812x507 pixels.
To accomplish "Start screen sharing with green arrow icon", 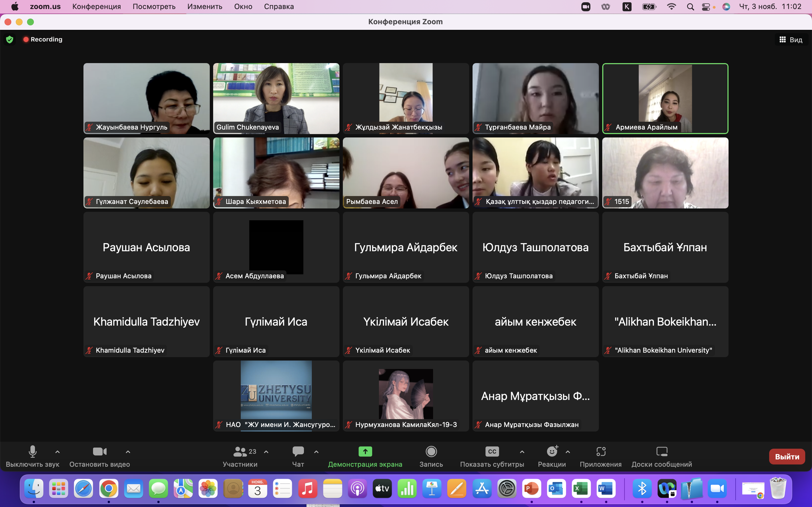I will [x=365, y=452].
